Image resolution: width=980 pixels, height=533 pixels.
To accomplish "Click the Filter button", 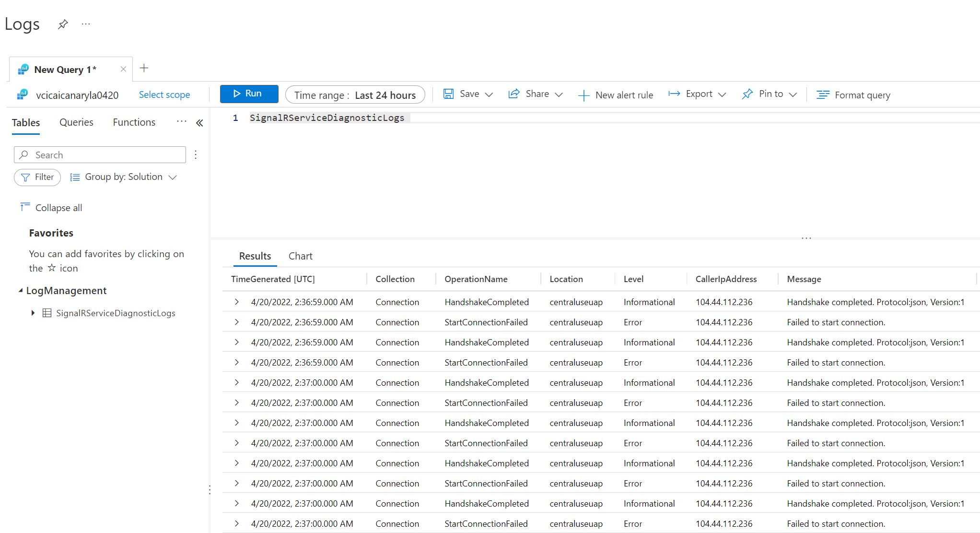I will pos(37,177).
